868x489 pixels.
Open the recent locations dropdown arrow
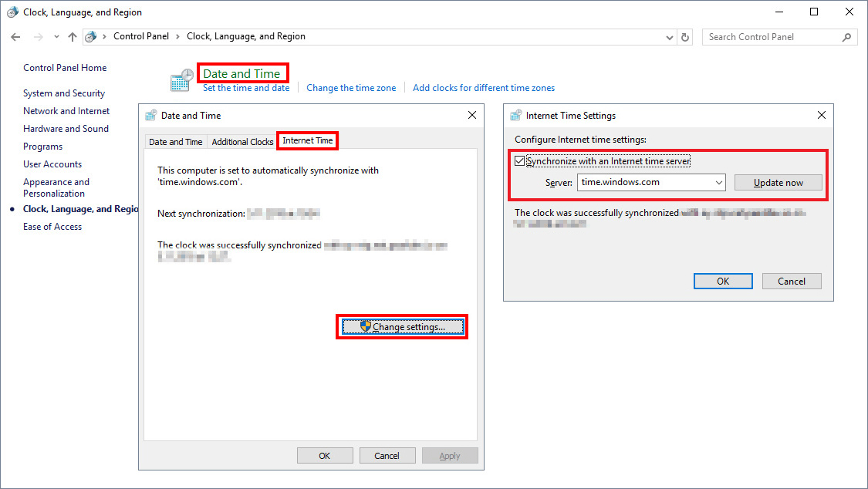pos(56,37)
